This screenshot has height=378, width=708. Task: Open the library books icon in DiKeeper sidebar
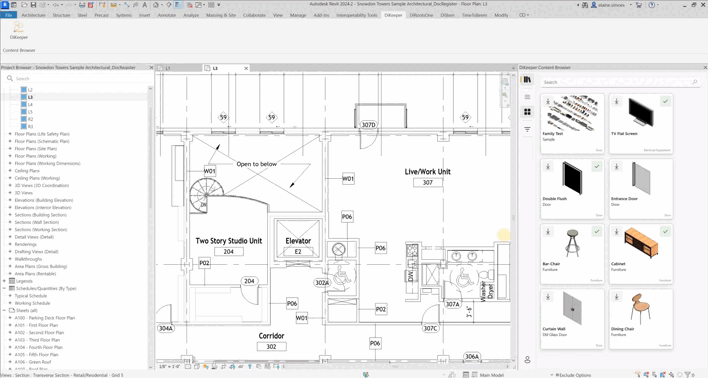pos(527,80)
